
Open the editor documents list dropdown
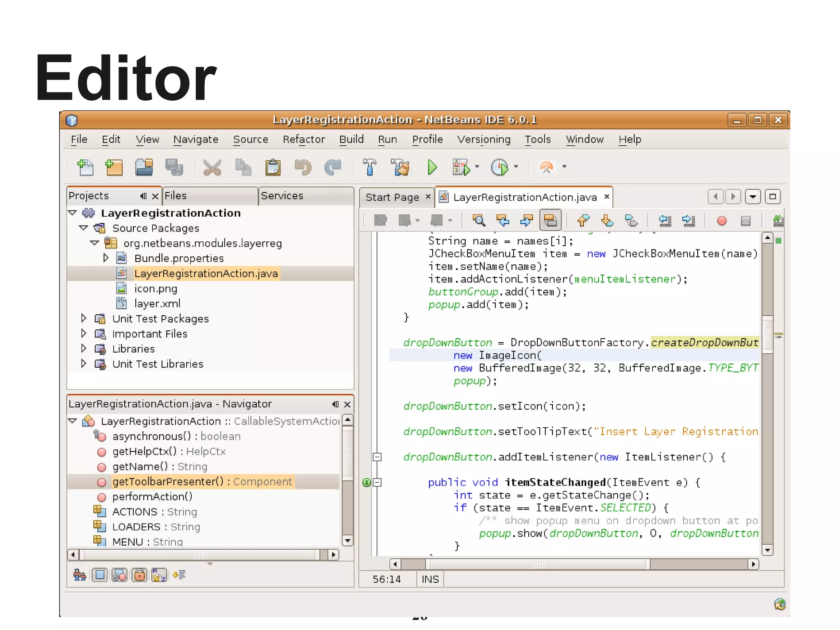tap(753, 197)
